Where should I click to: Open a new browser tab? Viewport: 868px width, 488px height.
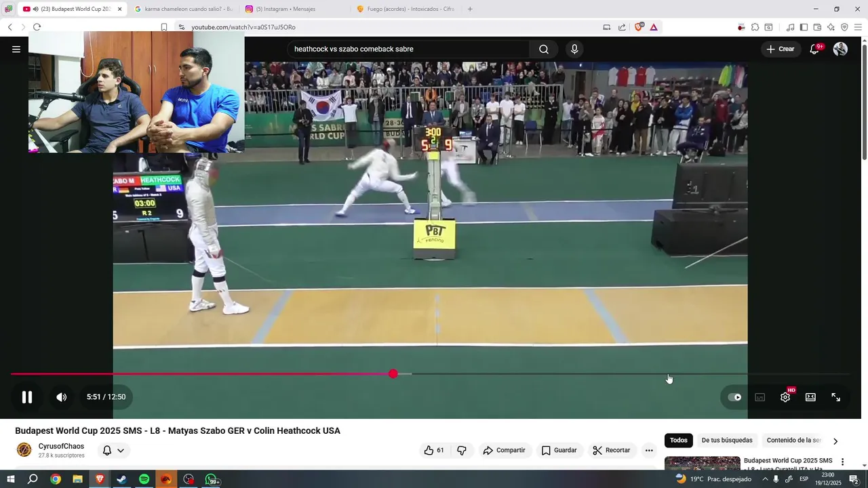pyautogui.click(x=470, y=9)
